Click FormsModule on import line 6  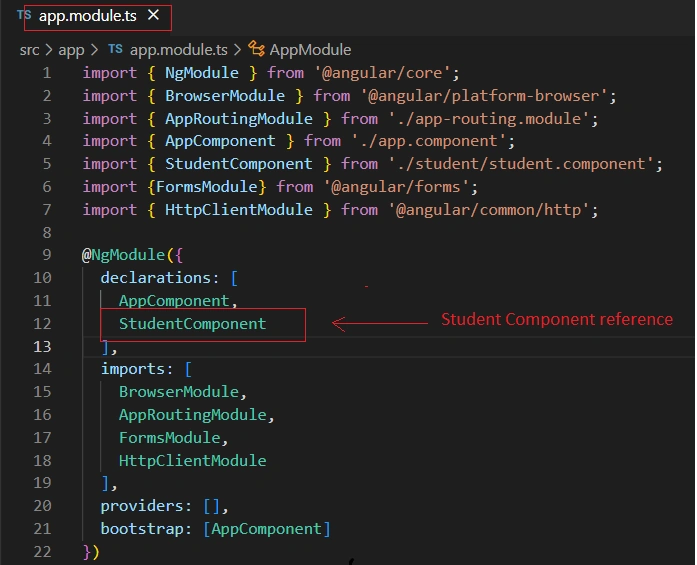click(x=206, y=187)
